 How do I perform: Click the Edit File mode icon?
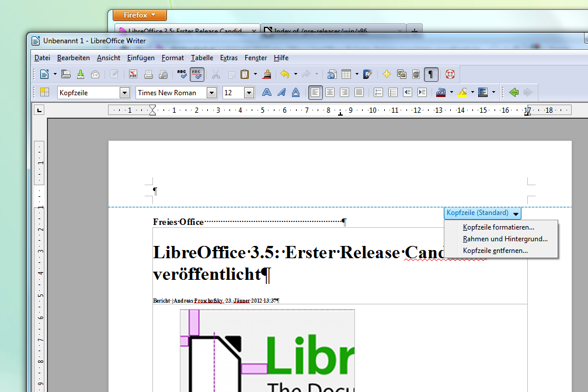coord(114,74)
